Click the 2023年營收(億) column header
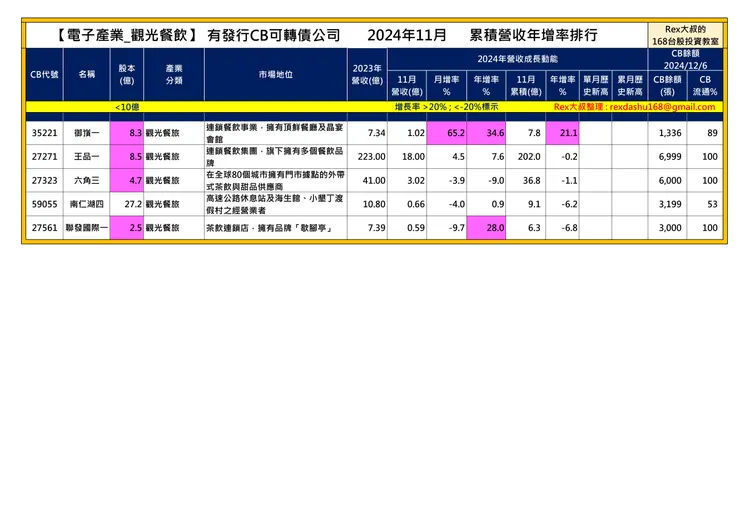The height and width of the screenshot is (523, 740). point(367,74)
